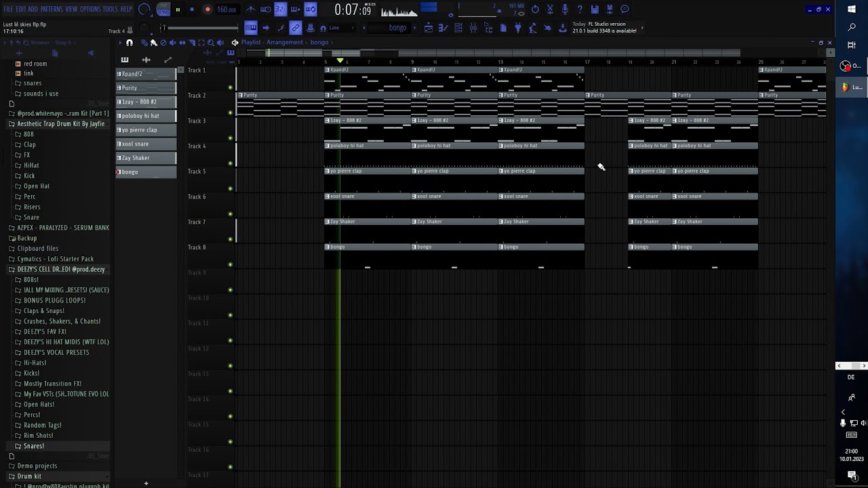868x488 pixels.
Task: Toggle wait for input to start
Action: [265, 9]
